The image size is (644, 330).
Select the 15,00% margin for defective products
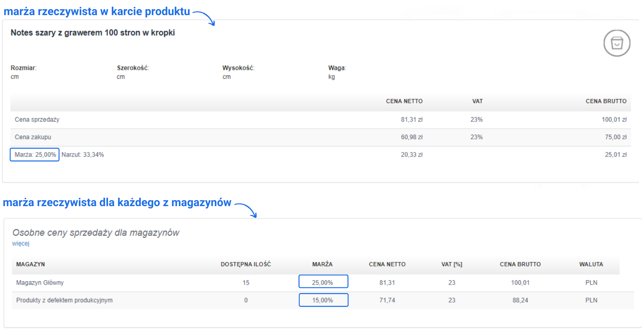pyautogui.click(x=323, y=300)
